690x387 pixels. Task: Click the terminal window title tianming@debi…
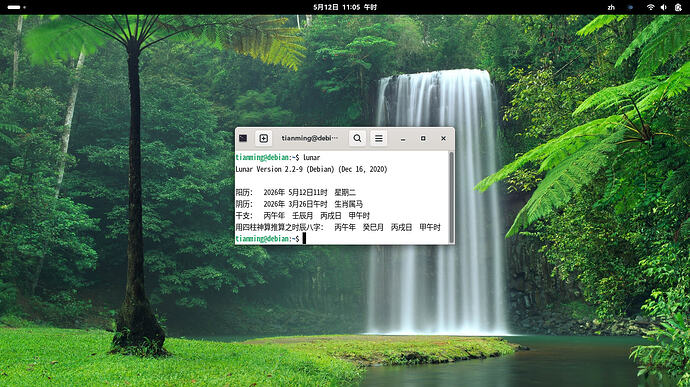point(310,138)
